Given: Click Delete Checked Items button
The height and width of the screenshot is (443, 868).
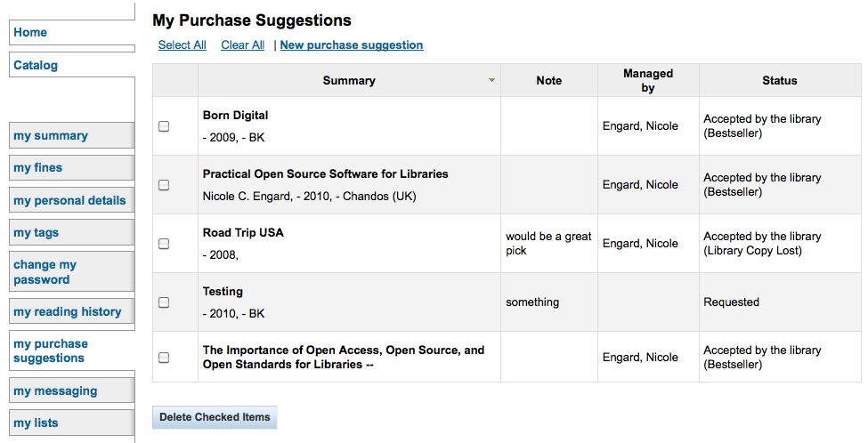Looking at the screenshot, I should coord(215,417).
